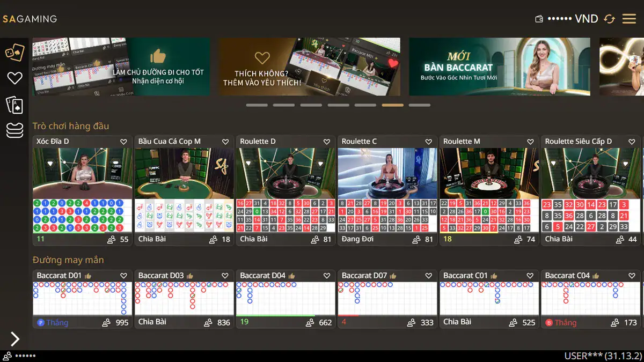Favorite the Roulette C table
The image size is (644, 362).
click(429, 142)
